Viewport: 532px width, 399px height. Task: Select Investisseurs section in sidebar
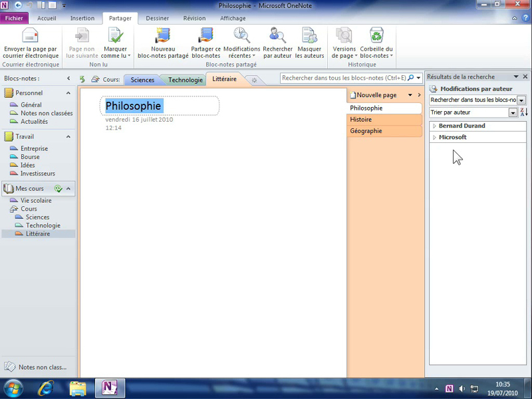click(37, 174)
